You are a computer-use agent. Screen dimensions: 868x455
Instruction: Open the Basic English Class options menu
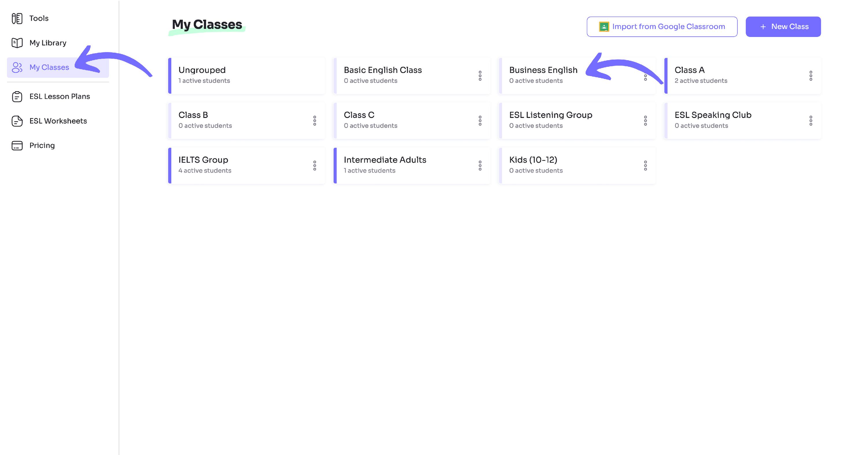pos(480,76)
